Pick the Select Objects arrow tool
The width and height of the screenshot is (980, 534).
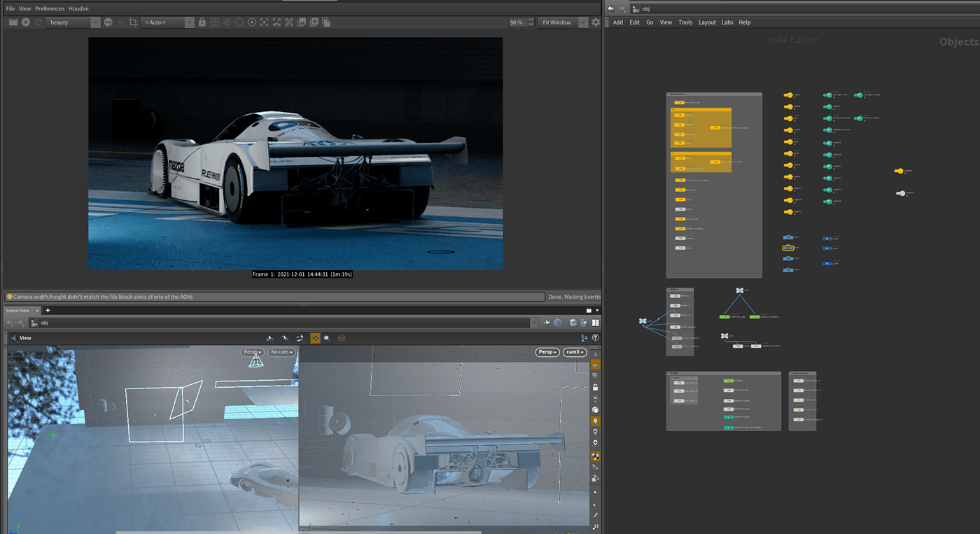pos(286,338)
